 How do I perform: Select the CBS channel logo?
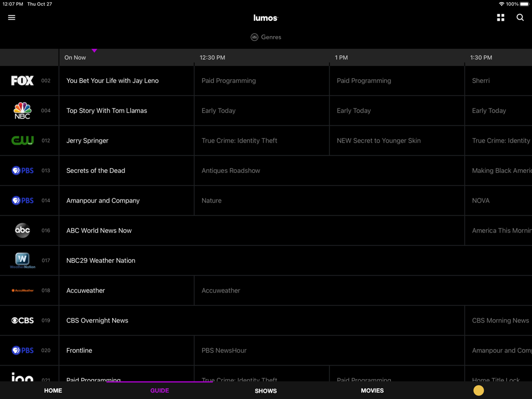click(x=22, y=320)
